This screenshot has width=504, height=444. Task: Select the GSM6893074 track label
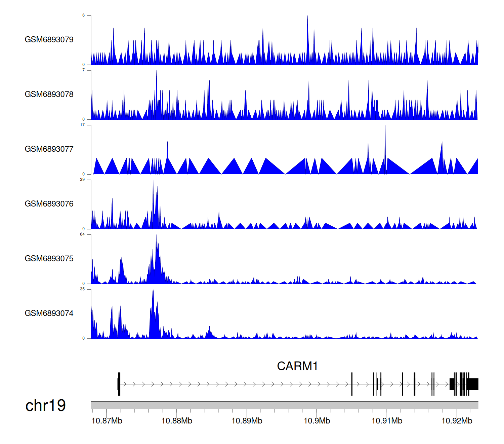point(49,313)
